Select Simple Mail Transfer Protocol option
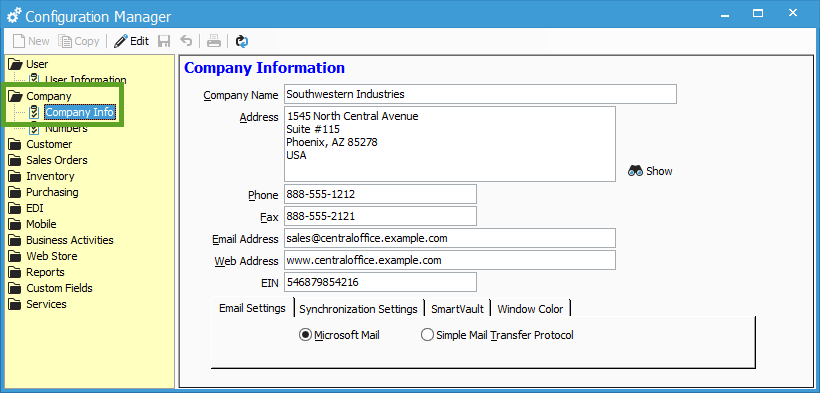This screenshot has width=820, height=393. point(497,335)
